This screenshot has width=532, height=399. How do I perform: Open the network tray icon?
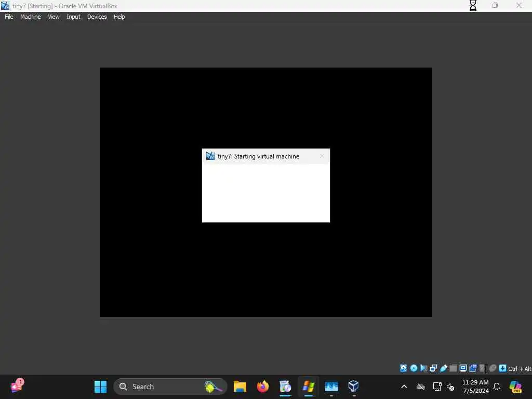(437, 387)
